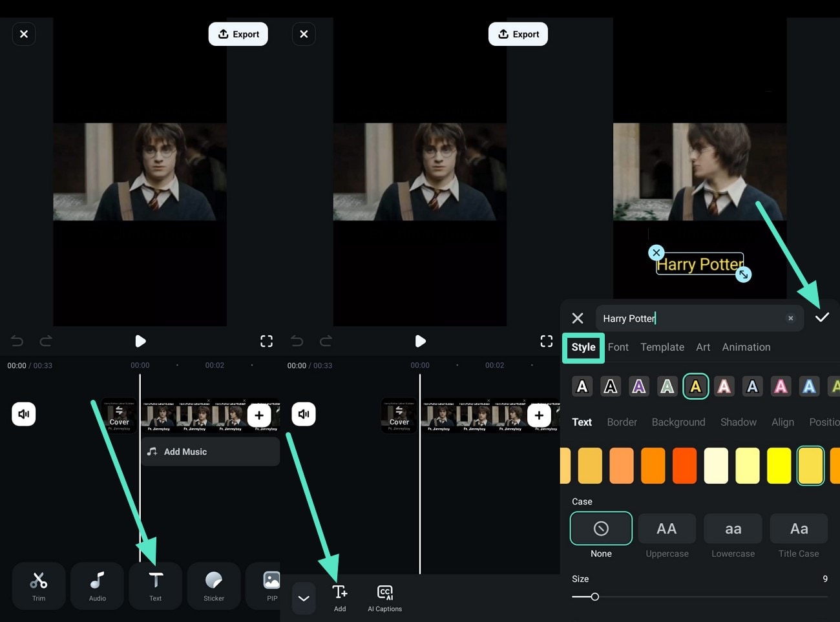840x622 pixels.
Task: Select the Trim tool in first panel
Action: 39,585
